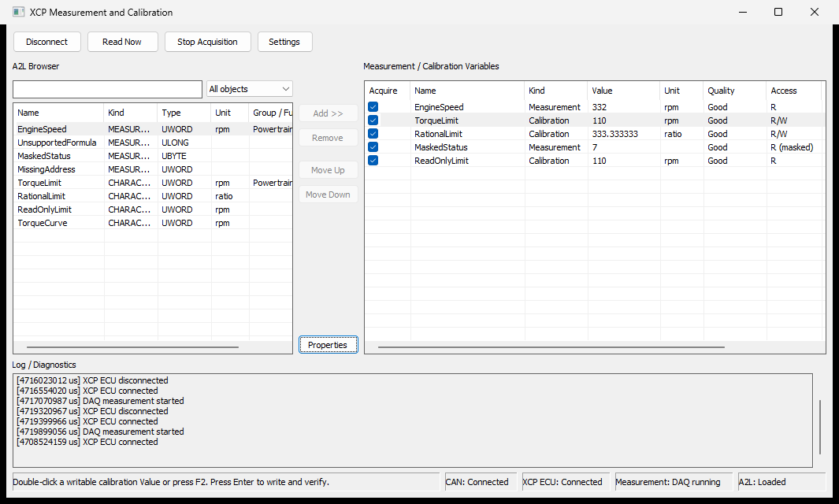
Task: Click CAN: Connected status indicator
Action: pyautogui.click(x=481, y=482)
